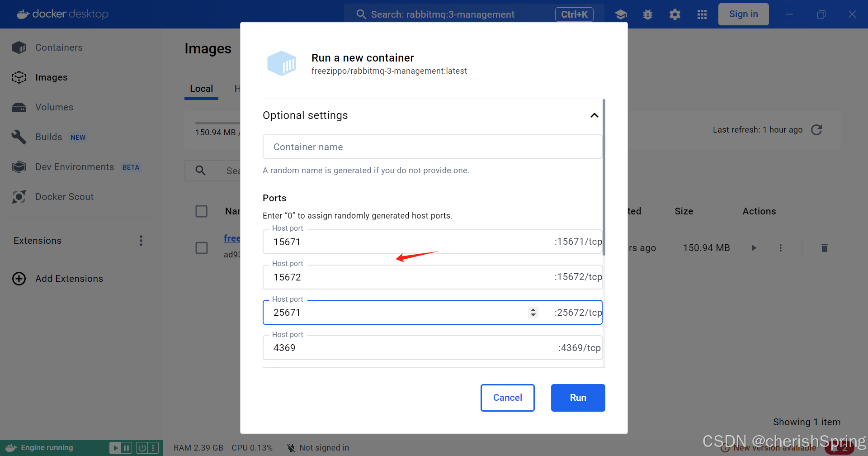This screenshot has height=456, width=868.
Task: Click the search magnifier in Images list
Action: [x=201, y=171]
